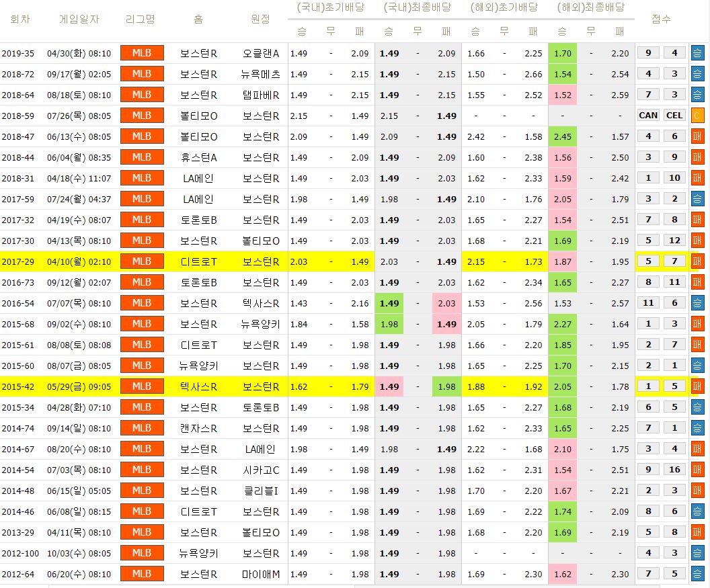Click the 리그명 column header
The width and height of the screenshot is (710, 588).
pyautogui.click(x=141, y=19)
